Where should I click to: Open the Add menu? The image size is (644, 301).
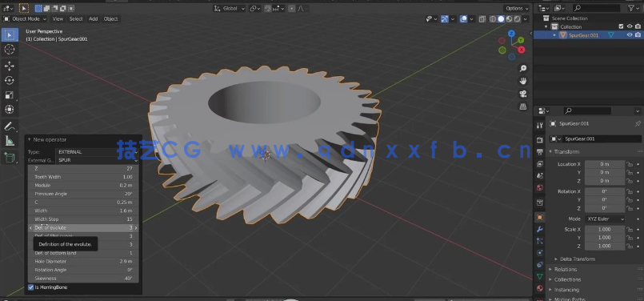coord(94,19)
